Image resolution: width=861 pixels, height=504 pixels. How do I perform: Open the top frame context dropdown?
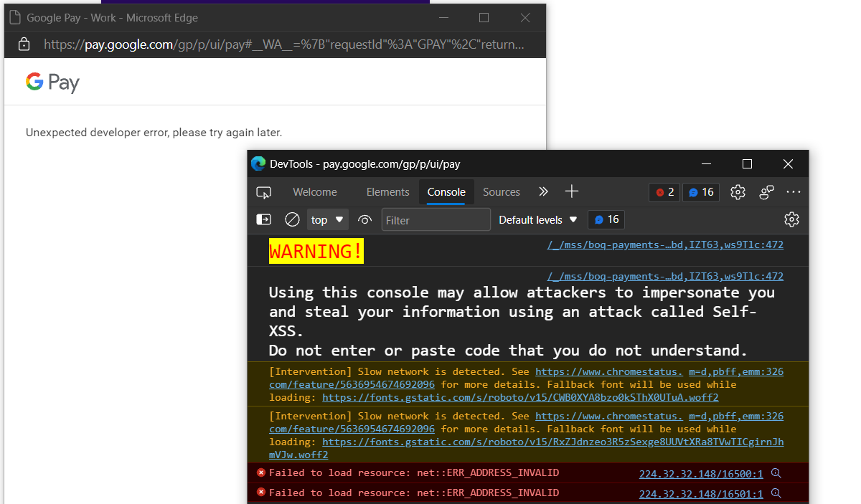pyautogui.click(x=327, y=219)
